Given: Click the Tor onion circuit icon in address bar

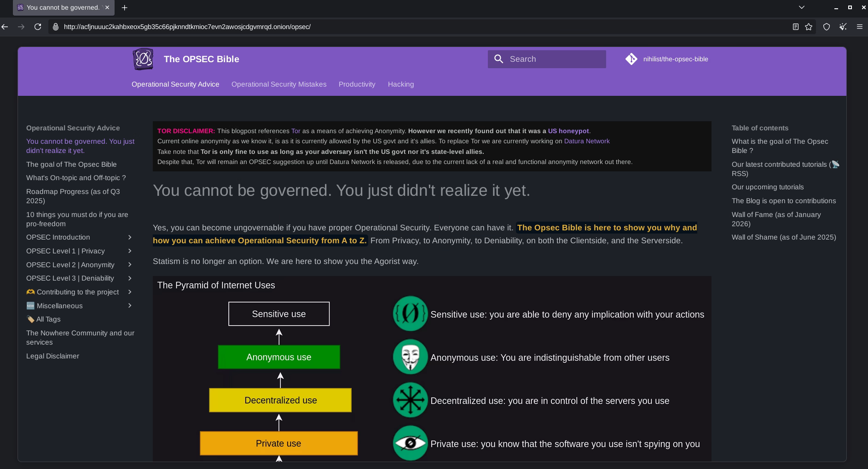Looking at the screenshot, I should (x=56, y=27).
